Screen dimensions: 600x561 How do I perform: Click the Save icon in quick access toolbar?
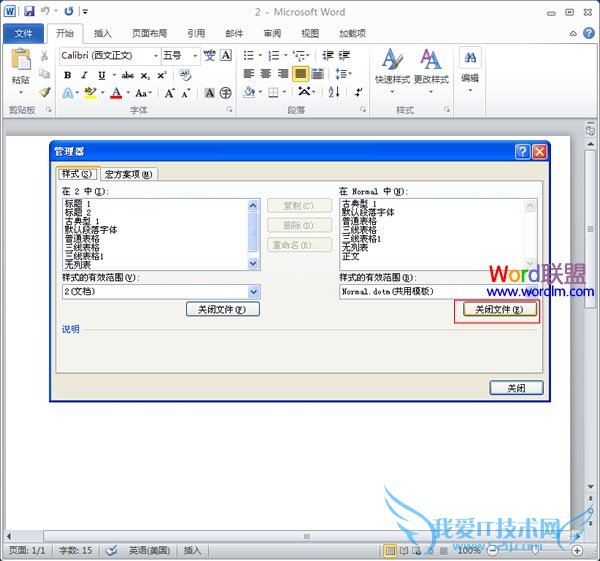[29, 11]
